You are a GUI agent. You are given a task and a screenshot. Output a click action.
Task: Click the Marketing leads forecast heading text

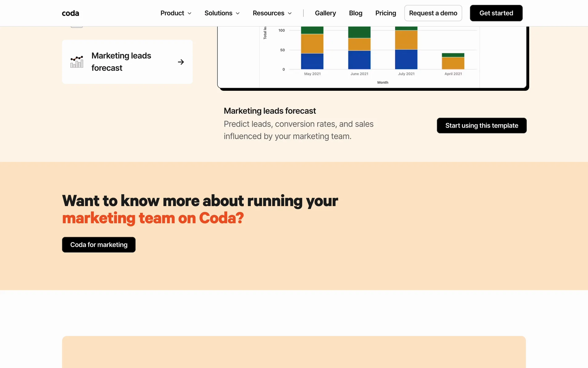click(269, 111)
